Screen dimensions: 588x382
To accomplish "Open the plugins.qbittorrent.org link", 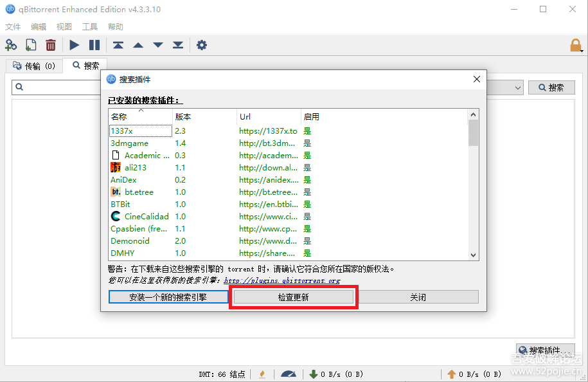I will pyautogui.click(x=282, y=280).
